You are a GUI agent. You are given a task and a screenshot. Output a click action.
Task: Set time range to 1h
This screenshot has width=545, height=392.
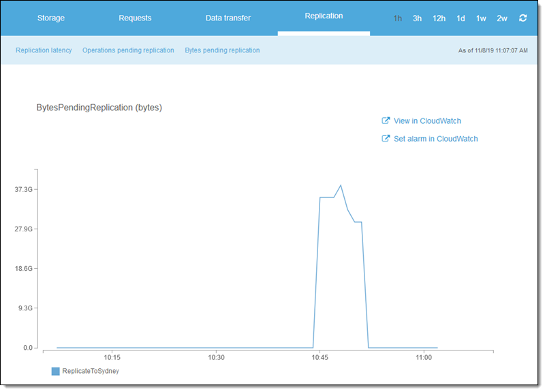pos(398,18)
